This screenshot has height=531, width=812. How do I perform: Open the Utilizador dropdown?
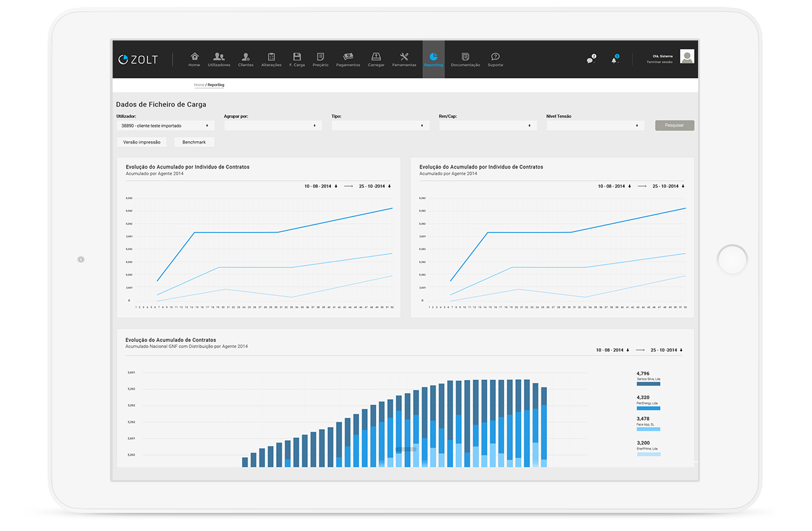click(166, 126)
